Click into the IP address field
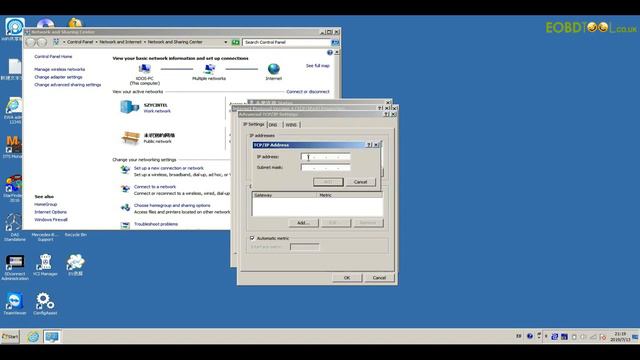 pyautogui.click(x=326, y=157)
